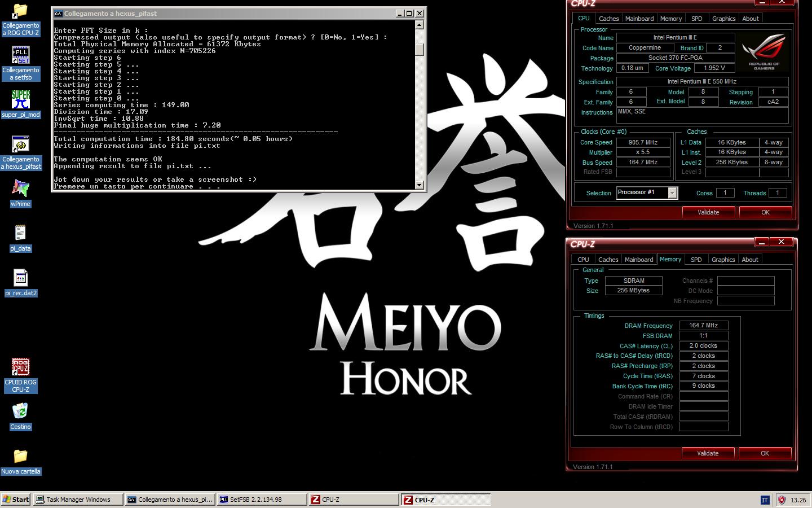Click the Specification Intel Pentium III E 550 MHz field
812x508 pixels.
click(703, 81)
